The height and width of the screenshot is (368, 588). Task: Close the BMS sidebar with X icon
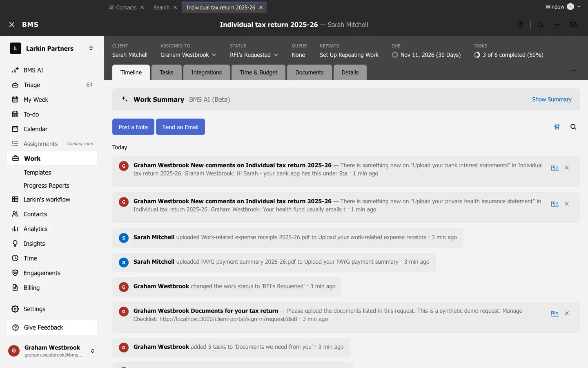12,25
